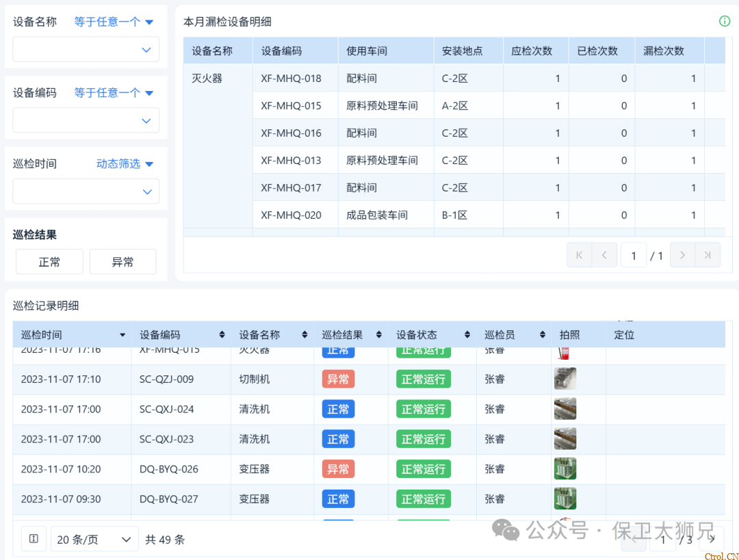Go to last page of 漏检设备 table
Viewport: 739px width, 560px height.
tap(707, 255)
